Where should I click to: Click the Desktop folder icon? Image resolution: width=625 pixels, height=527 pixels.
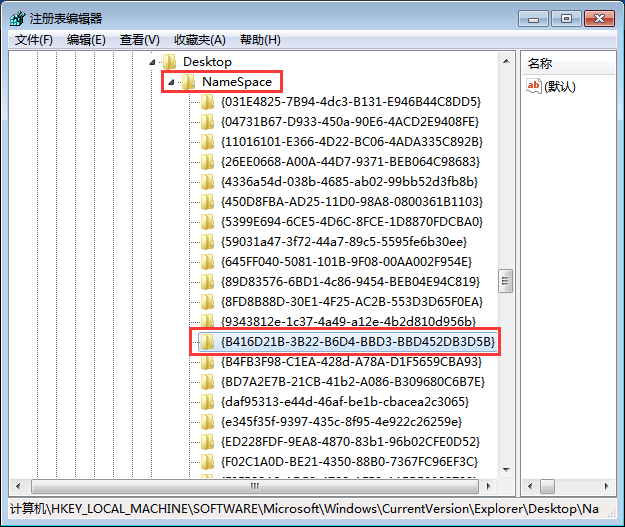(x=169, y=62)
